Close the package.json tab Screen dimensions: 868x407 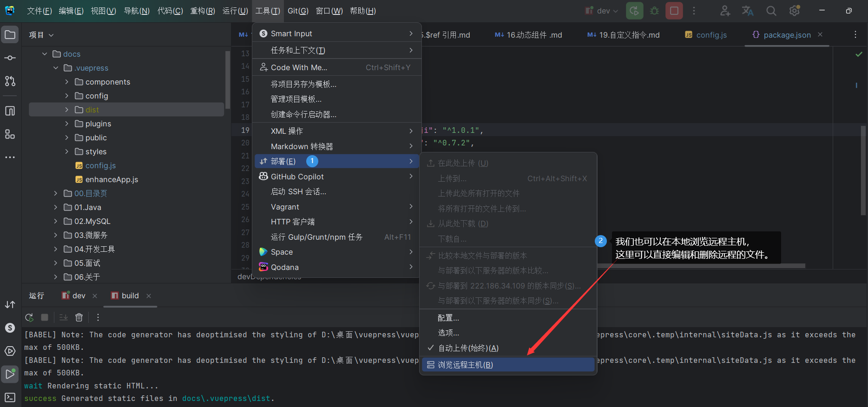point(820,35)
